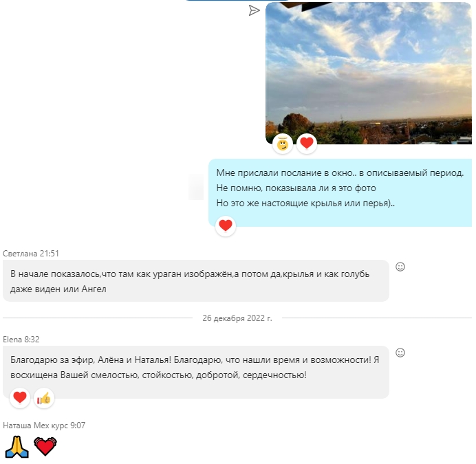This screenshot has height=464, width=476.
Task: Click the praying hands emoji from Наташа
Action: (x=17, y=447)
